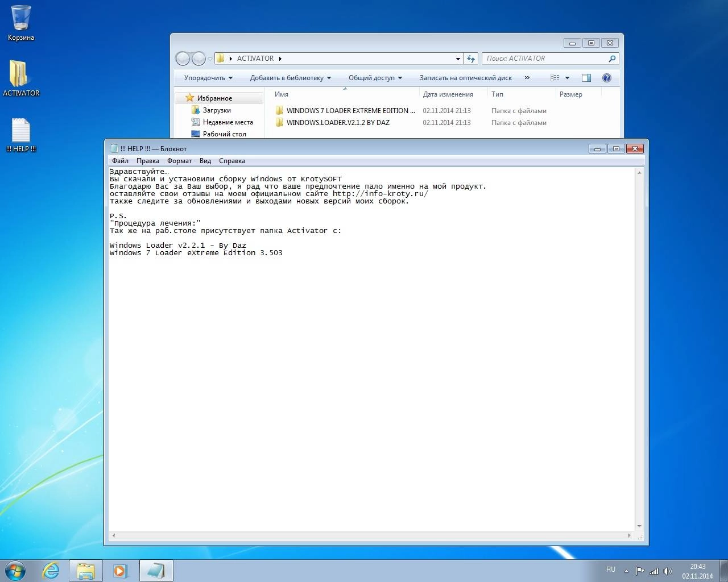Expand view options dropdown arrow

tap(567, 78)
